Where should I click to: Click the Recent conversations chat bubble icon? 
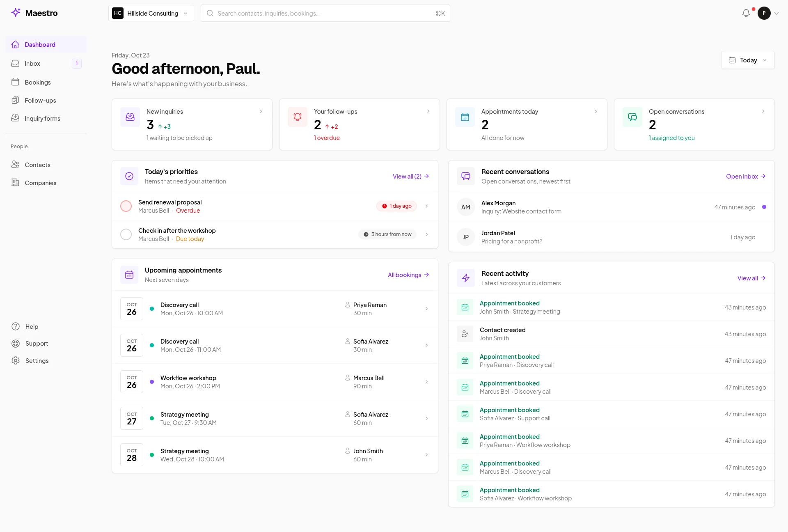(x=466, y=176)
